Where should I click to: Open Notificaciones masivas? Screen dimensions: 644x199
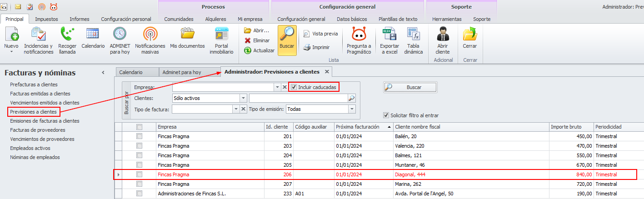coord(150,41)
